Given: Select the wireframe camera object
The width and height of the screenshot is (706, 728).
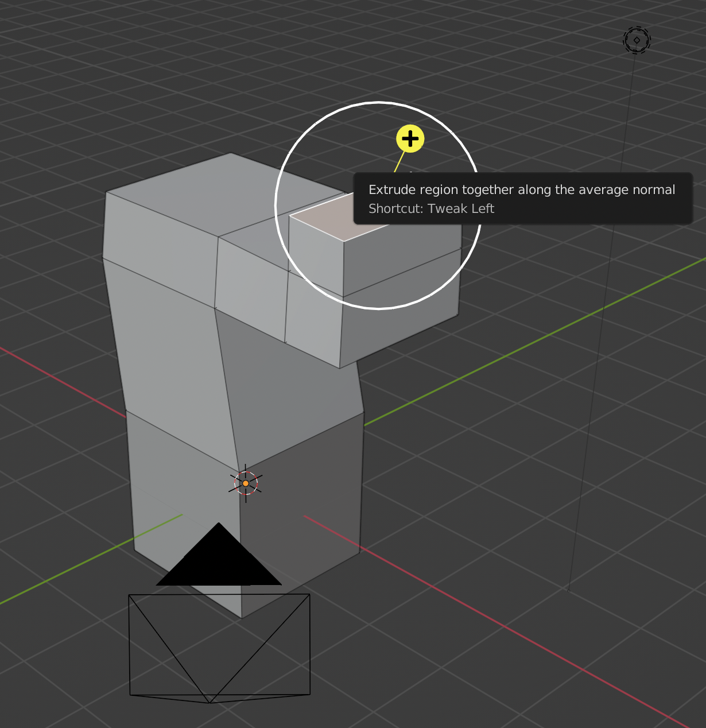Looking at the screenshot, I should (219, 648).
